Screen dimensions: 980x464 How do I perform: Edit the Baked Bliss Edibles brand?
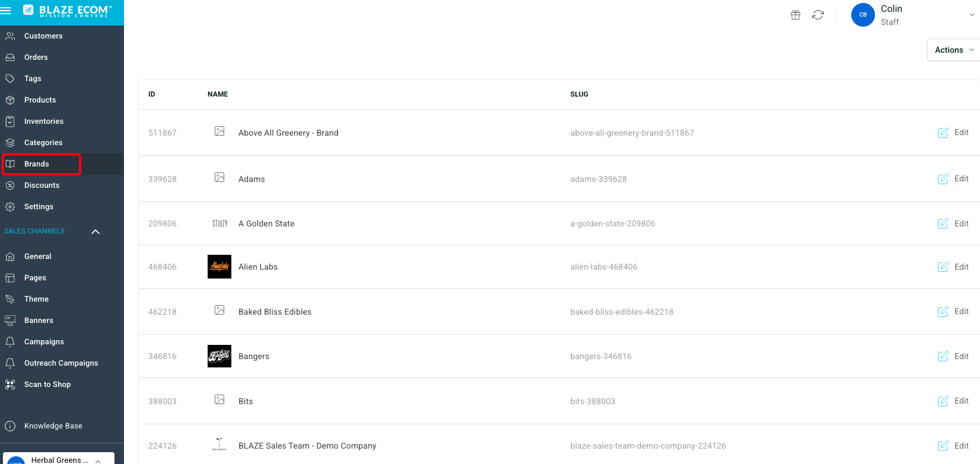[953, 312]
